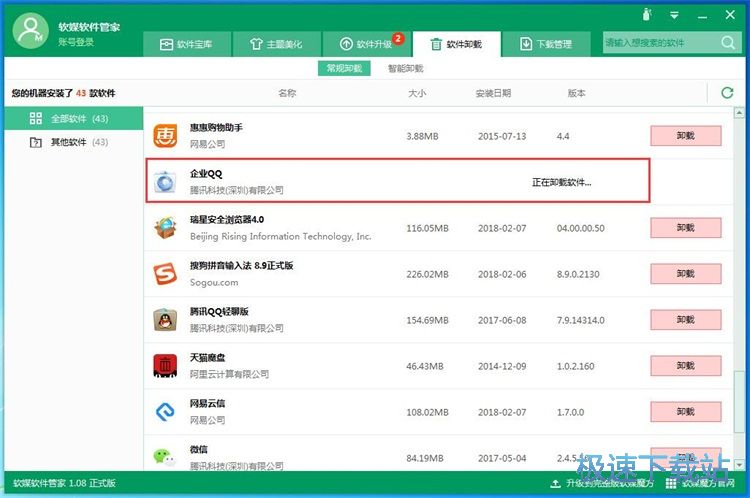Sort by 名称 column header
The height and width of the screenshot is (498, 750).
click(x=287, y=93)
